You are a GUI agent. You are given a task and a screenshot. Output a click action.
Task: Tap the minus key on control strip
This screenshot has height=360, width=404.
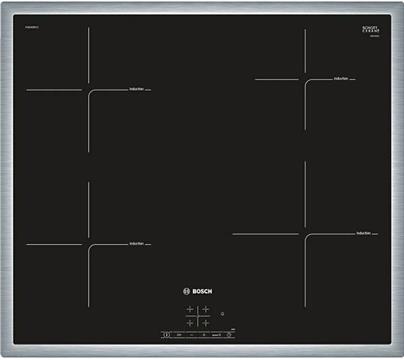tap(191, 335)
